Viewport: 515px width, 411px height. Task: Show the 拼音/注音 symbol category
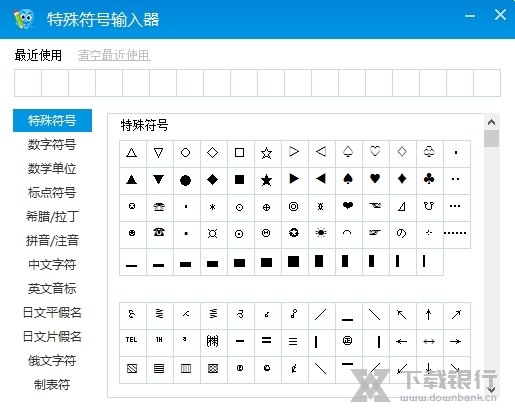(x=52, y=241)
